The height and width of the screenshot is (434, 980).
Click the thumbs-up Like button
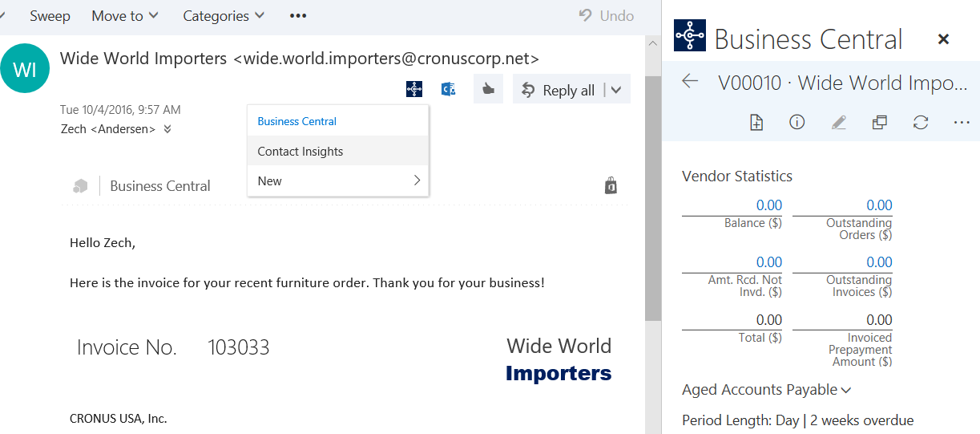coord(487,90)
